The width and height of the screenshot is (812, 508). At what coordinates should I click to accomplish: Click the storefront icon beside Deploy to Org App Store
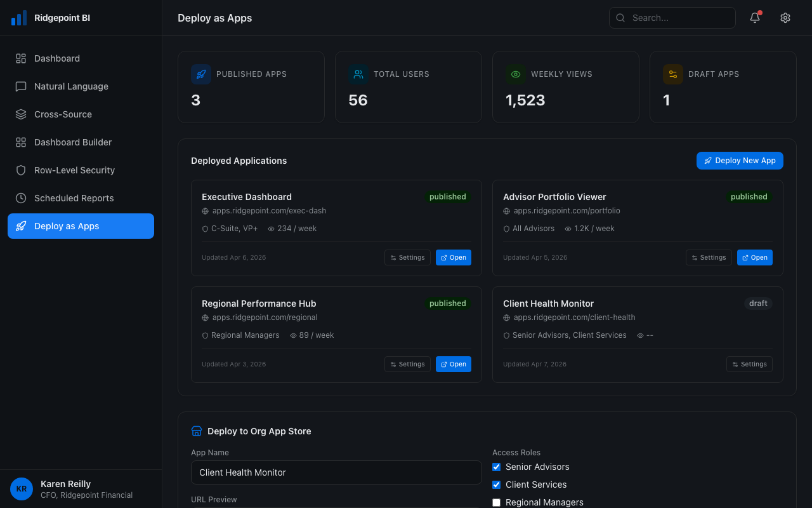coord(197,431)
